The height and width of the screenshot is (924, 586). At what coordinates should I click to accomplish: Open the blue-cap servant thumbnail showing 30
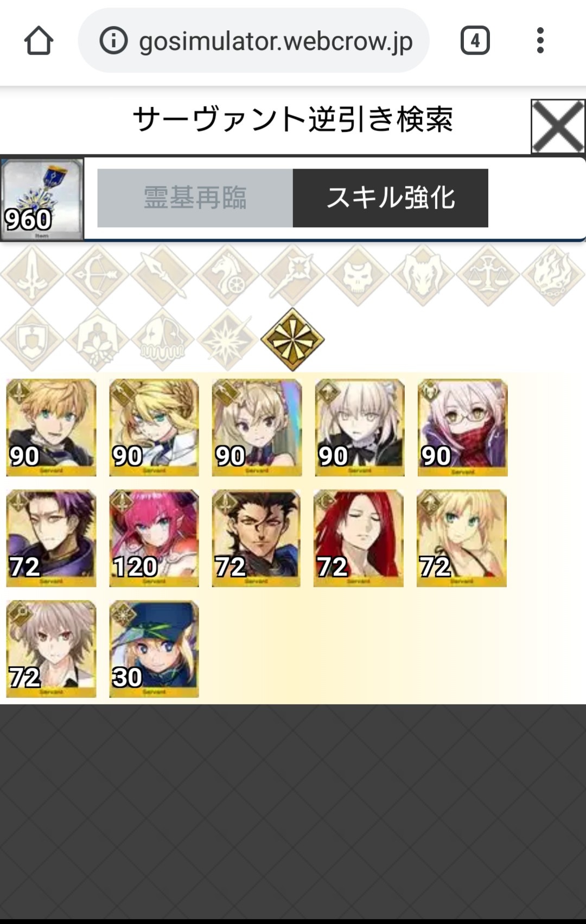154,649
